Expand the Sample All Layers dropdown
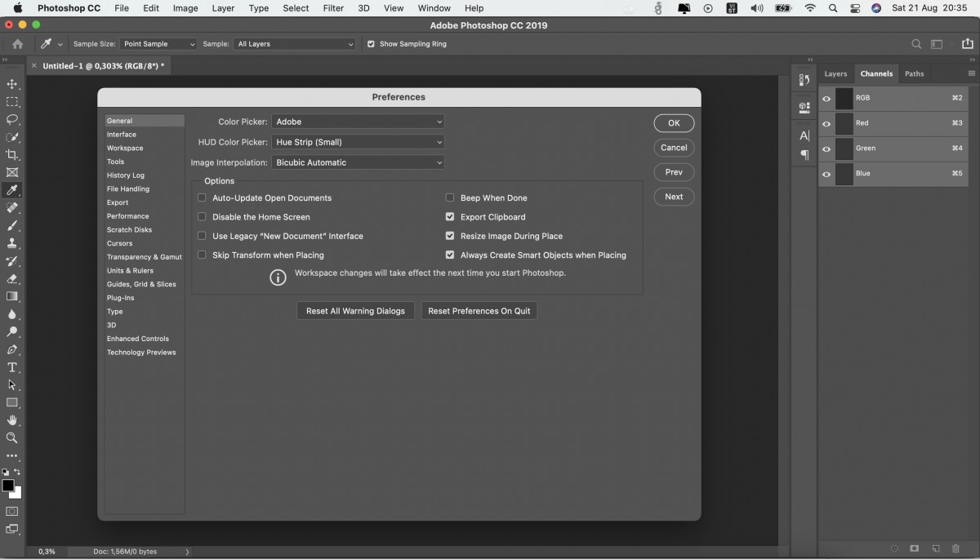 pyautogui.click(x=295, y=44)
